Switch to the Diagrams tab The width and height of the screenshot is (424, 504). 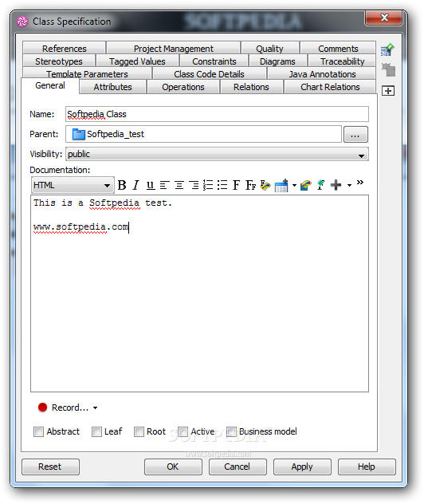click(x=277, y=61)
